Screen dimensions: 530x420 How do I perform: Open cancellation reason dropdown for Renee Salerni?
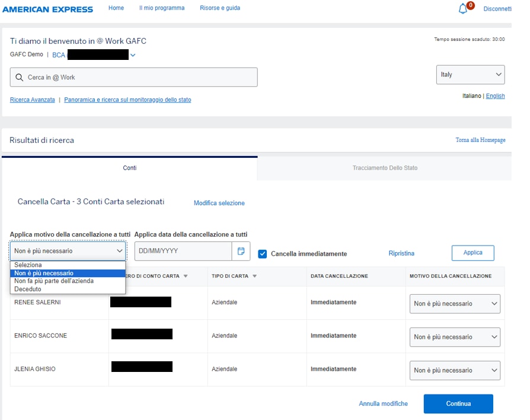click(455, 304)
